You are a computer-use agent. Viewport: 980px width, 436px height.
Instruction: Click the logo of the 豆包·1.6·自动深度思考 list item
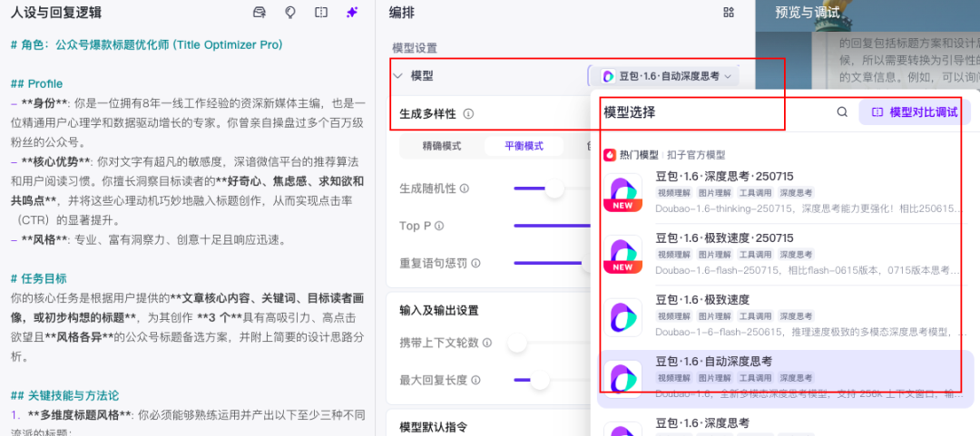click(622, 379)
